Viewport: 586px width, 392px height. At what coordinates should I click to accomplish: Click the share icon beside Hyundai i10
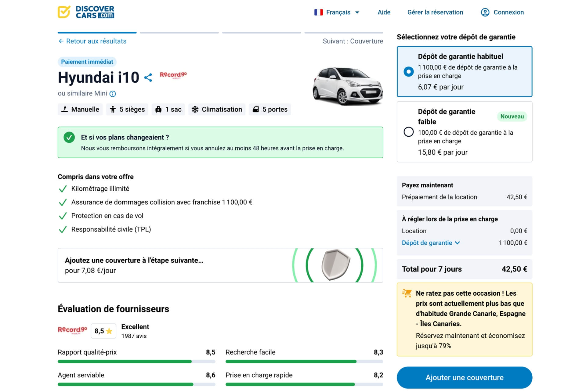click(x=148, y=77)
